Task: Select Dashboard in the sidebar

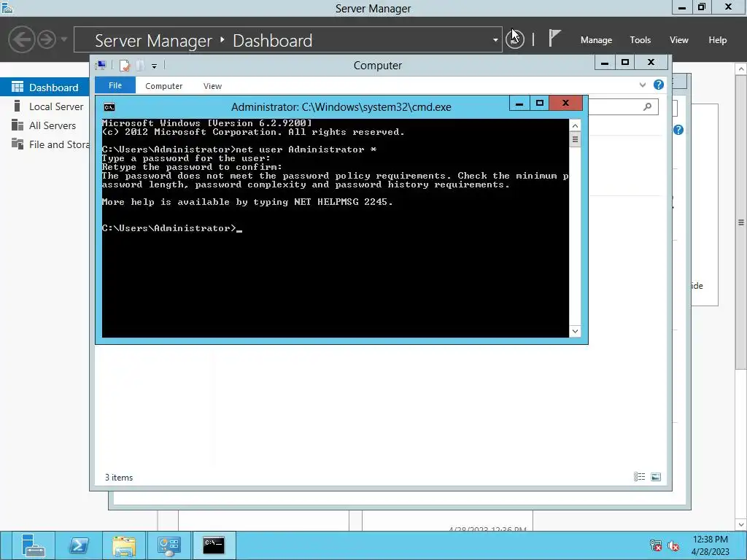Action: (44, 87)
